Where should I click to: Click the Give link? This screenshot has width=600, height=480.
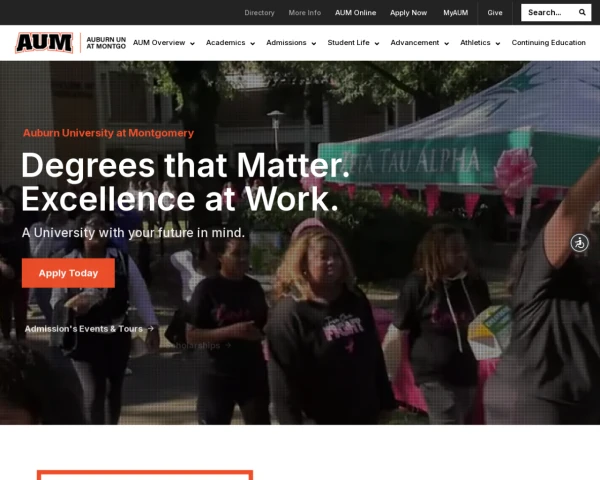495,13
